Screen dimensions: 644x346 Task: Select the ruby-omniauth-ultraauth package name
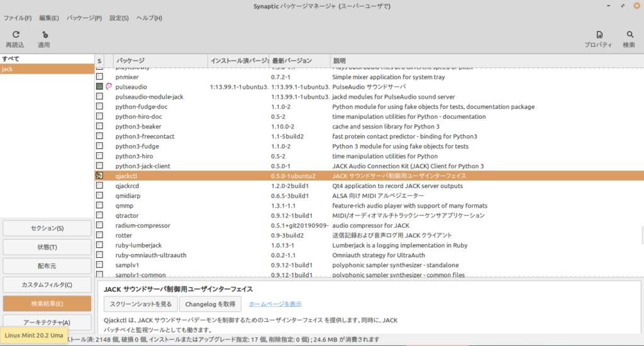pos(151,255)
